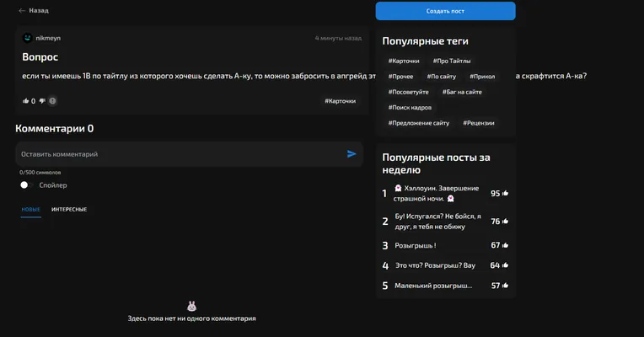Click the post title Вопрос
The height and width of the screenshot is (337, 644).
[x=40, y=57]
